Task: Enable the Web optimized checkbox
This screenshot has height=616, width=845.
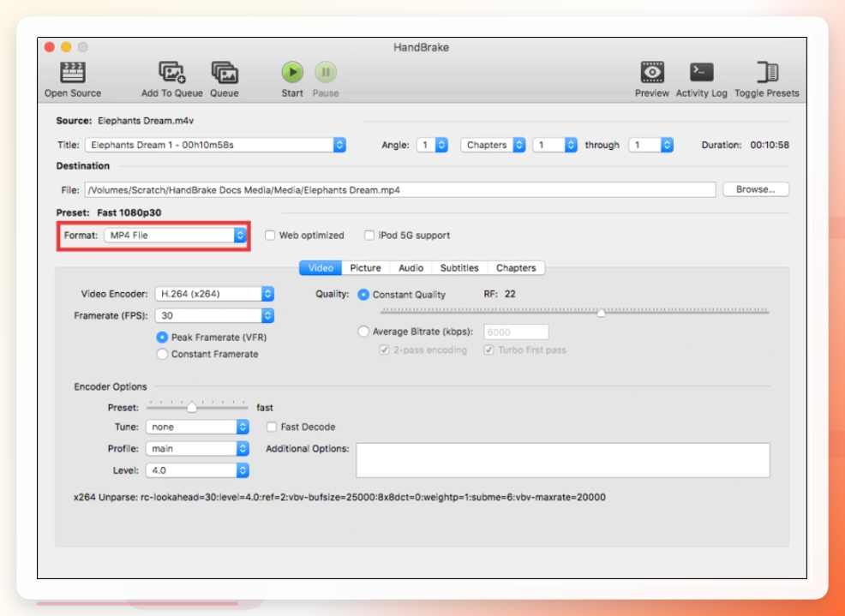Action: (270, 236)
